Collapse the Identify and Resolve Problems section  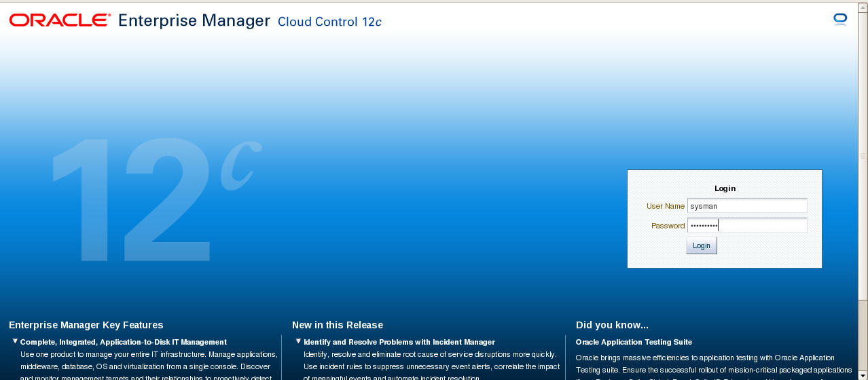click(x=298, y=341)
